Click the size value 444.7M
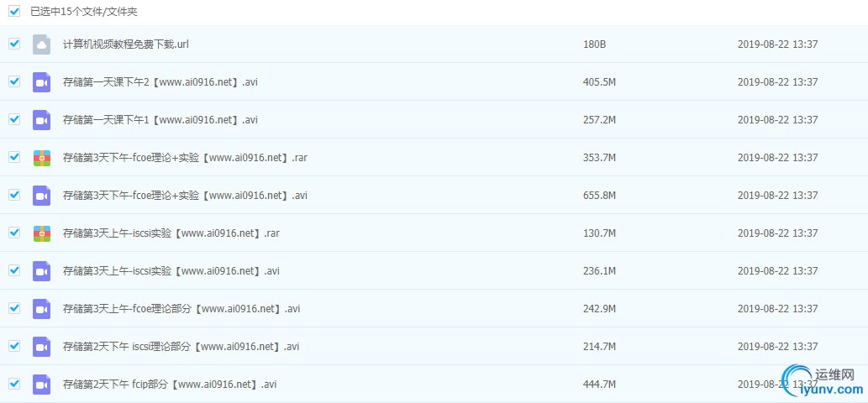The image size is (868, 403). coord(599,384)
